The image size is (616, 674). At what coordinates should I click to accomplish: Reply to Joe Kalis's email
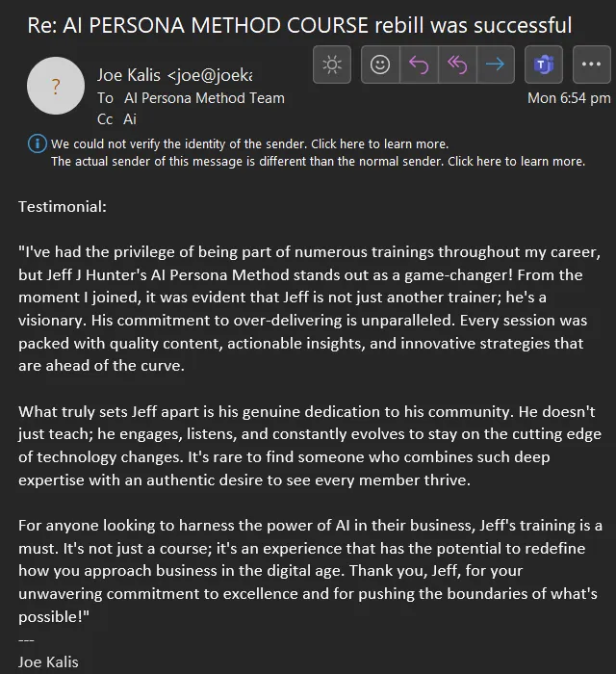click(x=419, y=65)
